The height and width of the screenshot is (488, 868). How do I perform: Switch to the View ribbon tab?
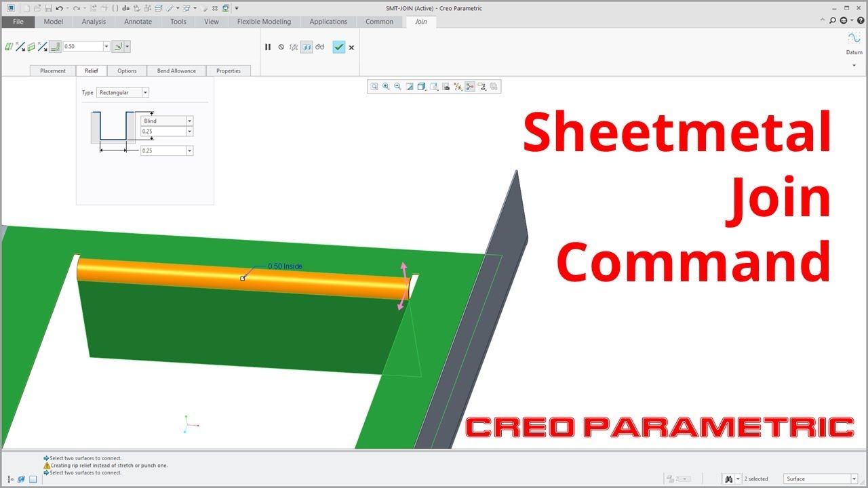point(212,22)
